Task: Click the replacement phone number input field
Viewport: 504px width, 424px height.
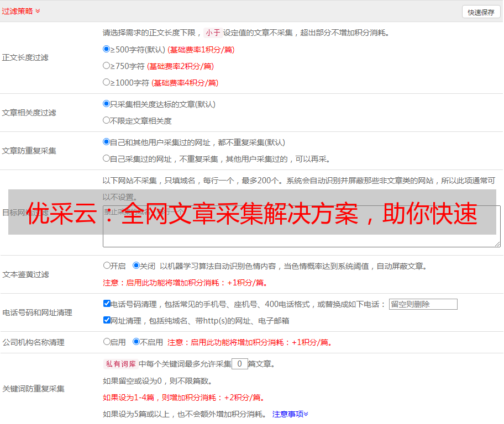Action: point(423,304)
